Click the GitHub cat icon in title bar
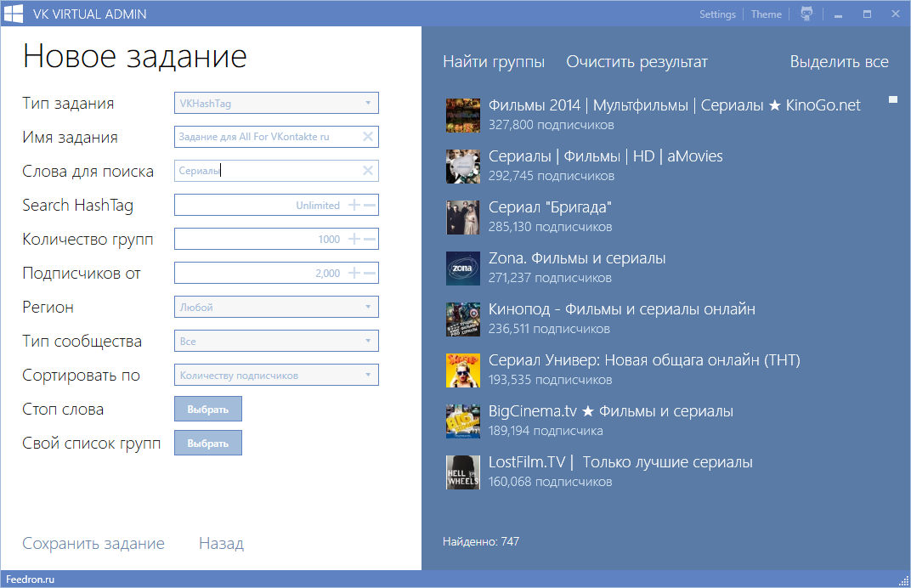The height and width of the screenshot is (588, 911). [x=806, y=14]
